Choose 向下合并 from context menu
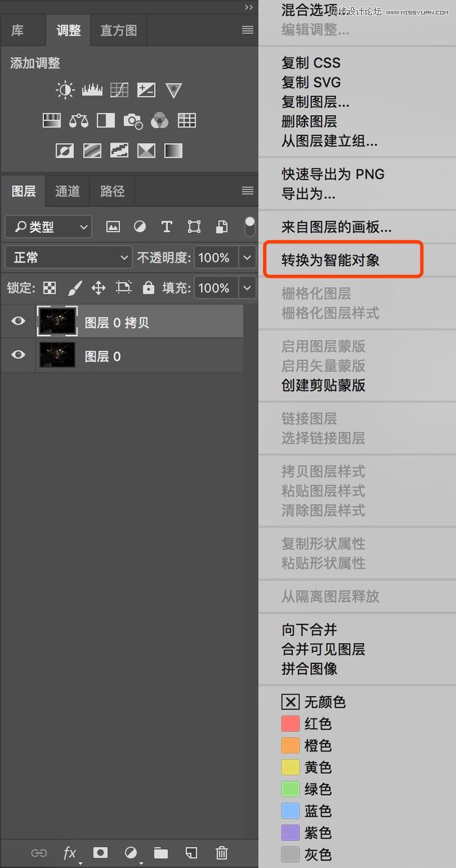Image resolution: width=456 pixels, height=868 pixels. click(309, 630)
